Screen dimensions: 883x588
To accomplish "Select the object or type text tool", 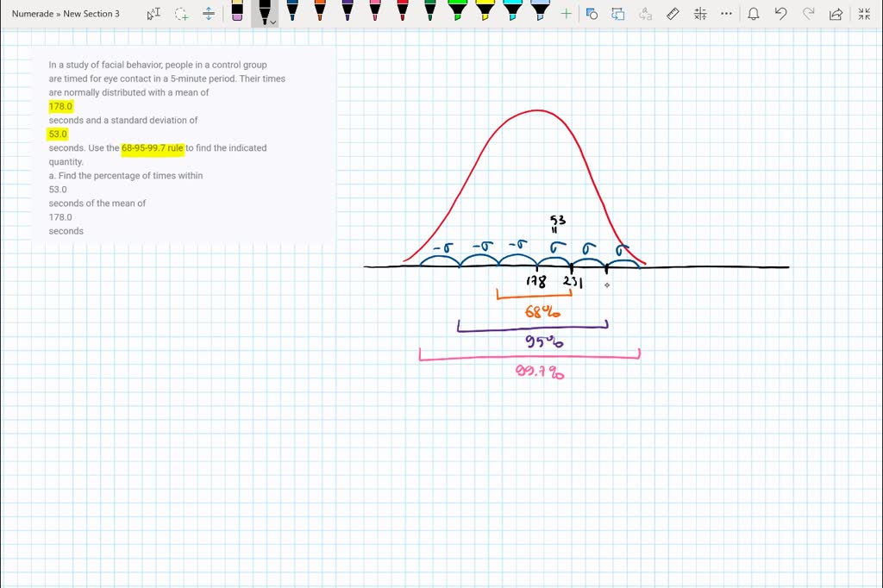I will click(153, 14).
